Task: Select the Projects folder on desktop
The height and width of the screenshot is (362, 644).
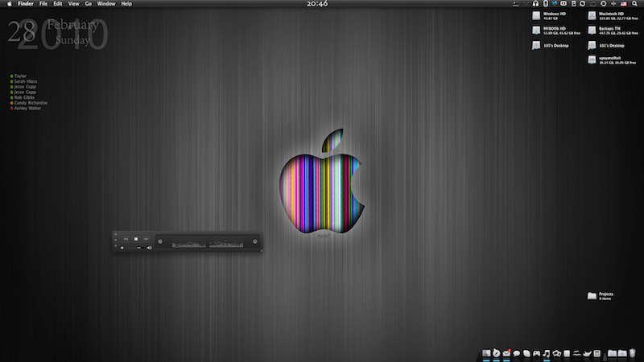Action: tap(592, 296)
